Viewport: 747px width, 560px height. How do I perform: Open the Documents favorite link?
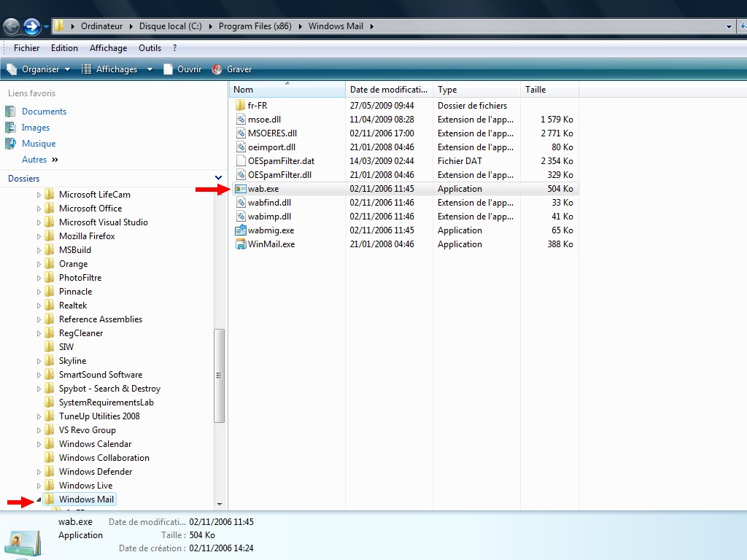tap(44, 112)
